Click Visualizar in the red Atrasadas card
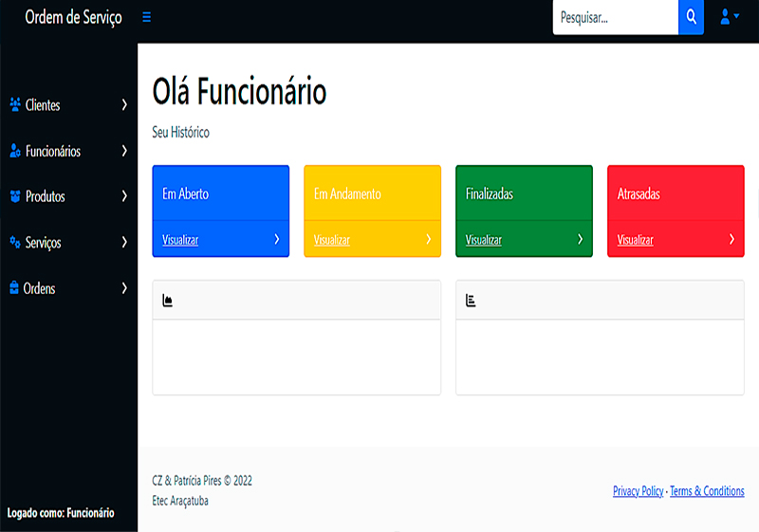759x532 pixels. click(x=636, y=240)
